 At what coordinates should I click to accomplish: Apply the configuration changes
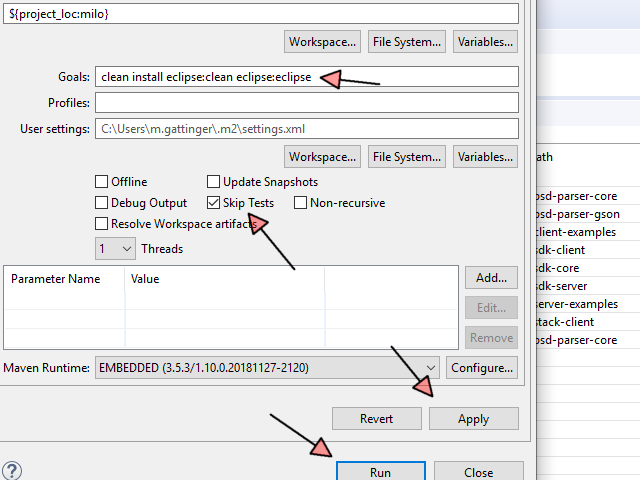(473, 418)
